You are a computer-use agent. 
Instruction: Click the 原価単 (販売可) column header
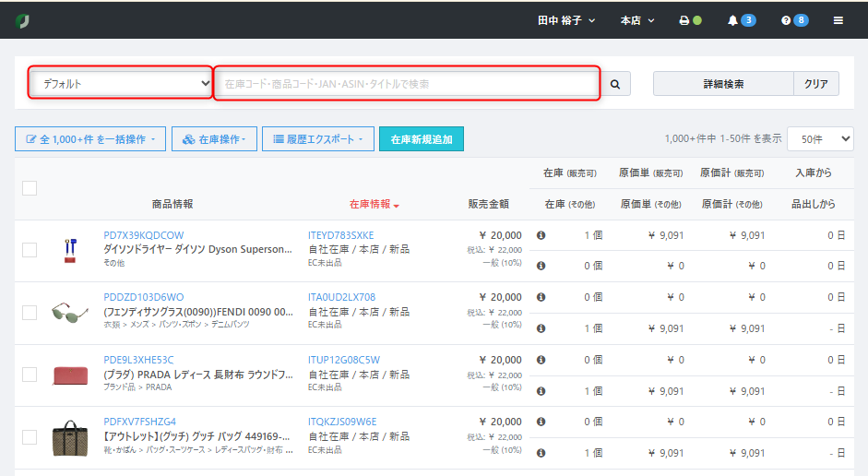click(650, 173)
